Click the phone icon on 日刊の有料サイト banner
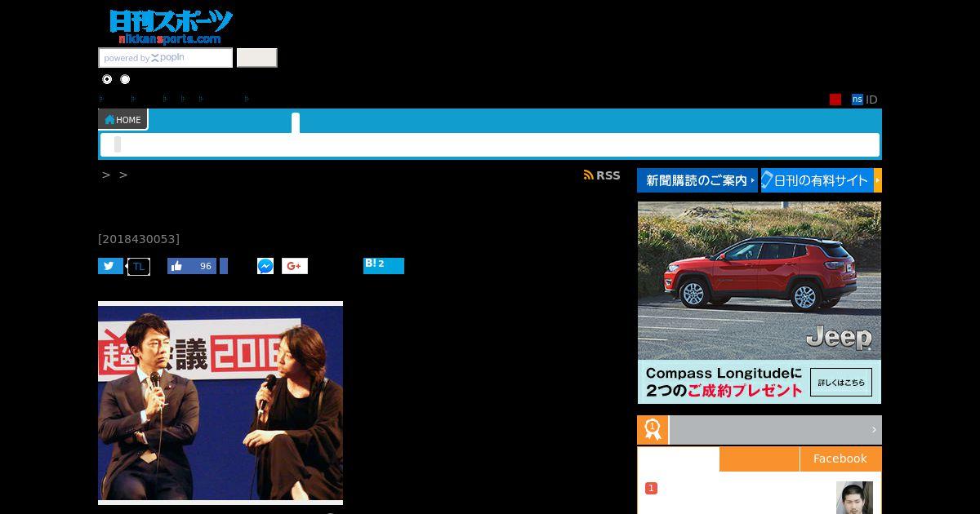980x514 pixels. tap(767, 180)
